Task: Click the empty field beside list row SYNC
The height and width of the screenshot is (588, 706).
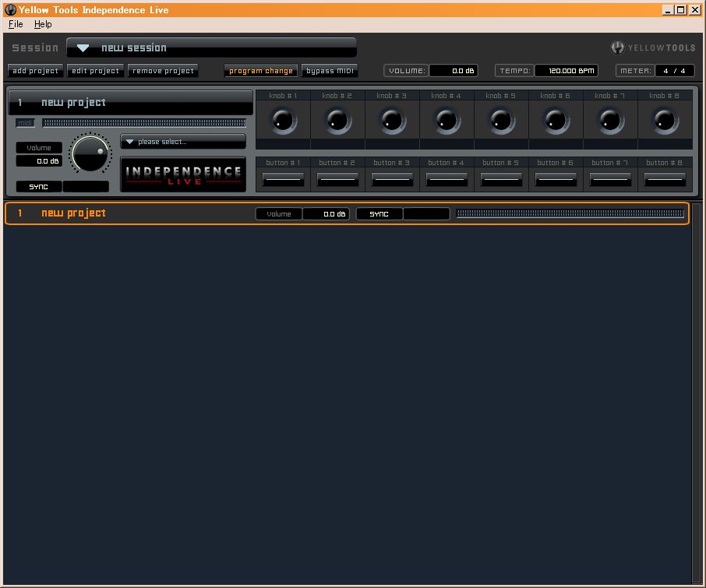Action: (426, 214)
